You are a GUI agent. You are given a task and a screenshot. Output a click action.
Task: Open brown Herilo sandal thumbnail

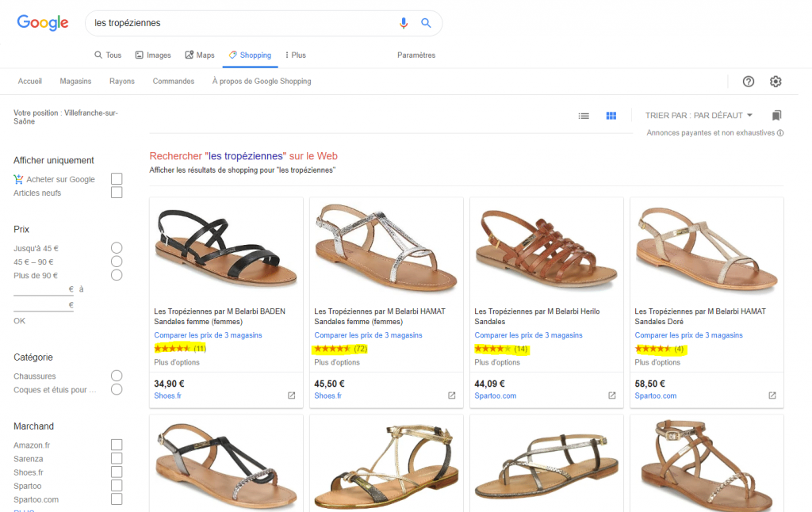546,248
